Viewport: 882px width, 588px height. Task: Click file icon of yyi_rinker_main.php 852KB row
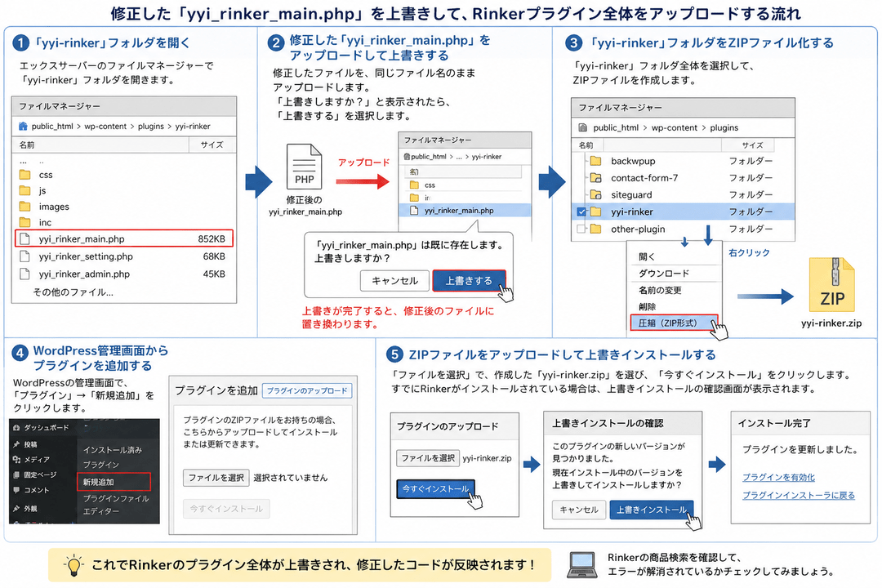click(24, 238)
